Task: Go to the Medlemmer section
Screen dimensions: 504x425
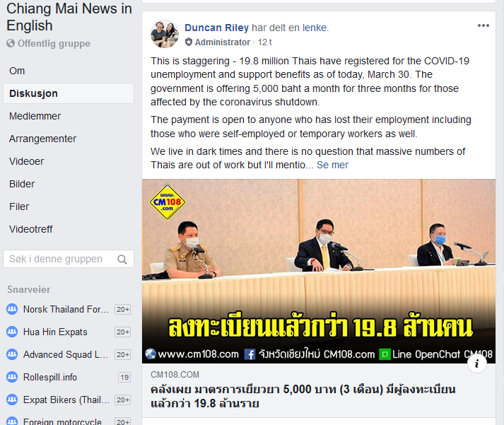Action: [35, 116]
